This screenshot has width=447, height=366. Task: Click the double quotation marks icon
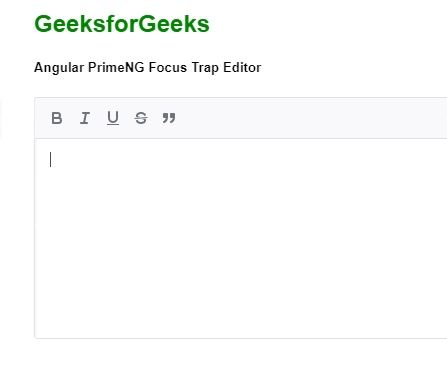tap(169, 118)
